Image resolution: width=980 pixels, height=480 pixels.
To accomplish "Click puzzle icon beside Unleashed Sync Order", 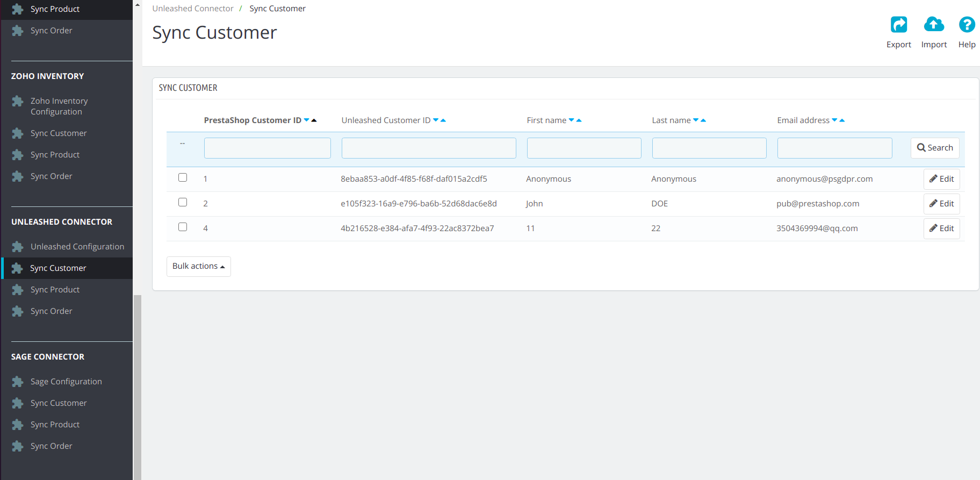I will [x=18, y=311].
